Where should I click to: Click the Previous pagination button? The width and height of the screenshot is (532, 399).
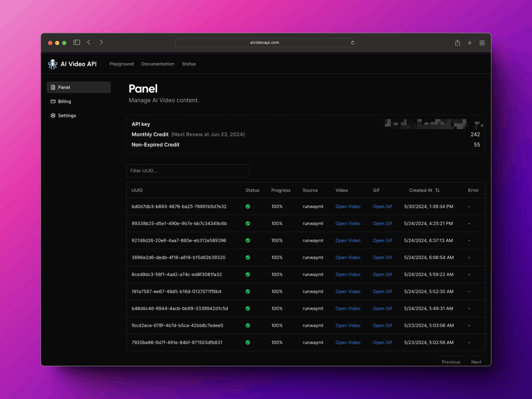click(451, 362)
